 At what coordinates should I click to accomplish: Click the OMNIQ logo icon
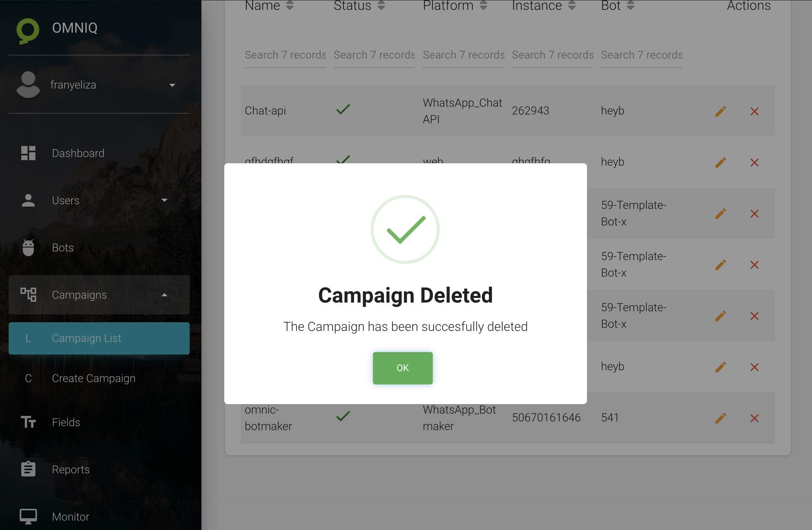click(28, 30)
